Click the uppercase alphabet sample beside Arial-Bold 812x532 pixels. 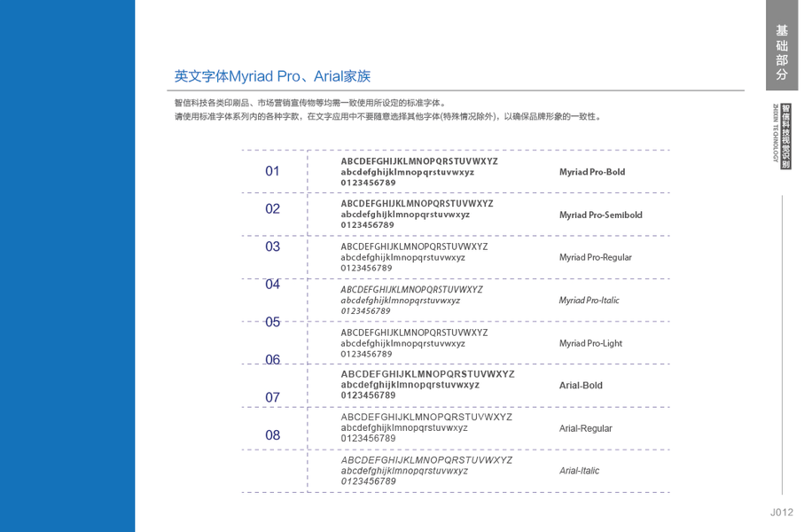(x=427, y=374)
